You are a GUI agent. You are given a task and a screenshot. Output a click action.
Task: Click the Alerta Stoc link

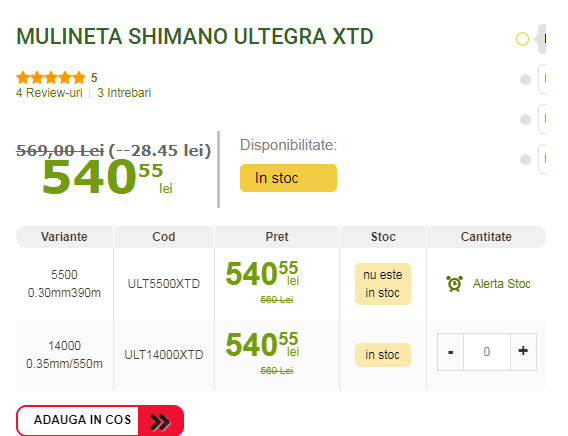[x=501, y=284]
